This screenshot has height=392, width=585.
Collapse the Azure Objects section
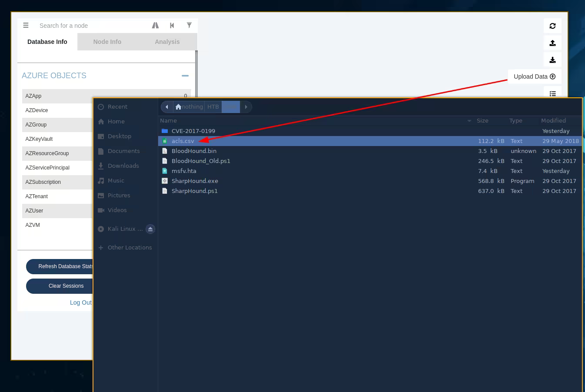point(185,76)
